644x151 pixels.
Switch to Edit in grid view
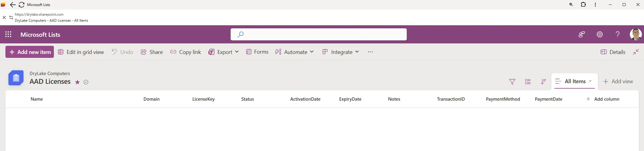(81, 52)
